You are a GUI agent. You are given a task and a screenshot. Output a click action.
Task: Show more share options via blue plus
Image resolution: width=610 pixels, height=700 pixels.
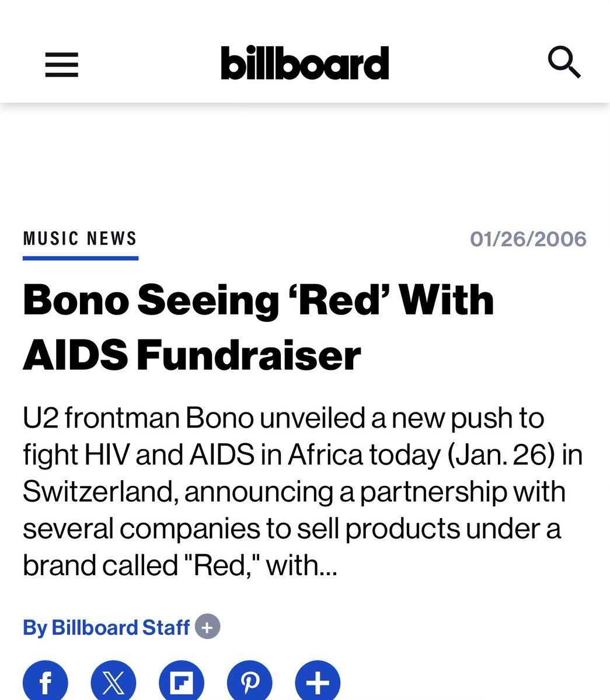click(x=318, y=681)
